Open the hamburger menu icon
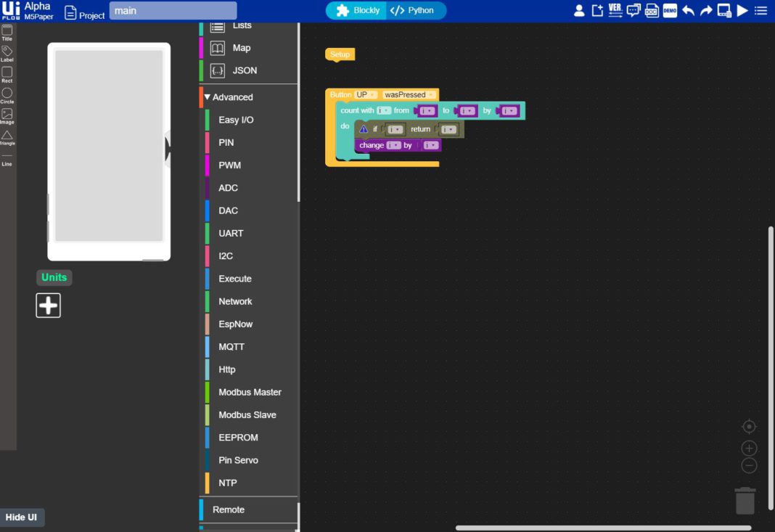775x532 pixels. [759, 10]
